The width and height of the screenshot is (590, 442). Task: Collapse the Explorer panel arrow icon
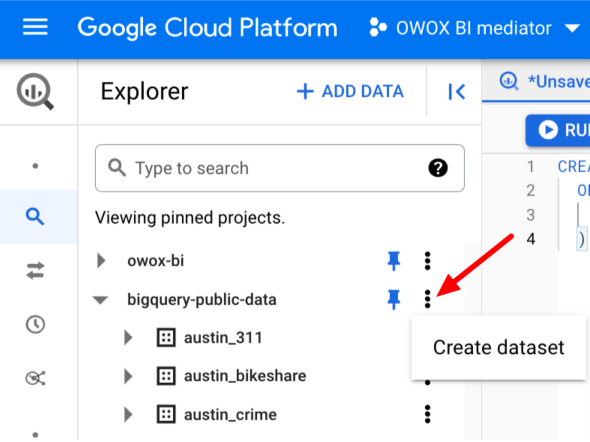click(x=456, y=91)
